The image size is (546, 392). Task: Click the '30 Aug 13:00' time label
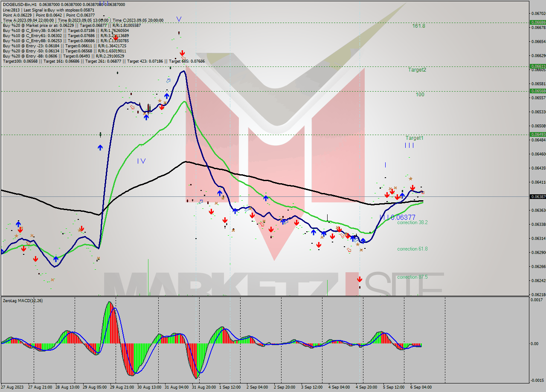point(150,387)
